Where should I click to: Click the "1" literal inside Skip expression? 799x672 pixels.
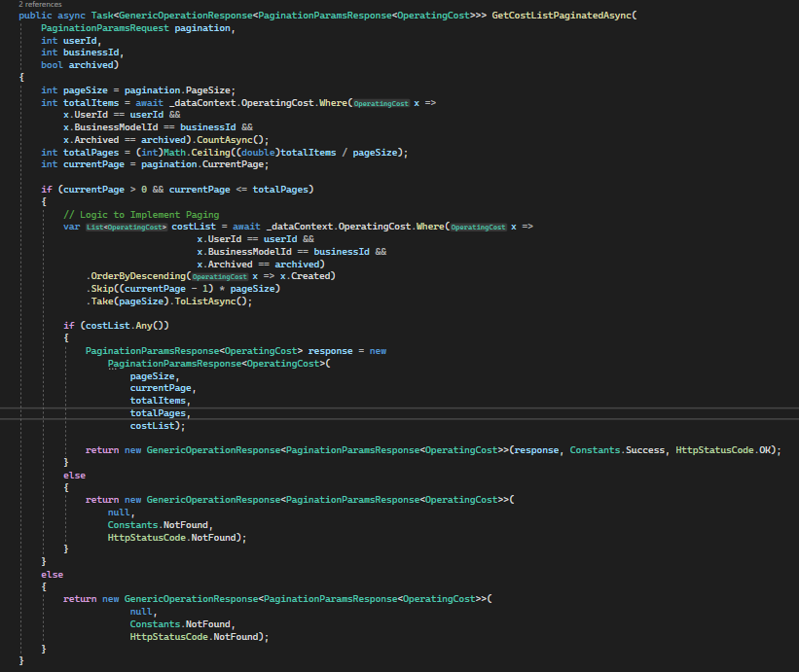click(x=204, y=289)
